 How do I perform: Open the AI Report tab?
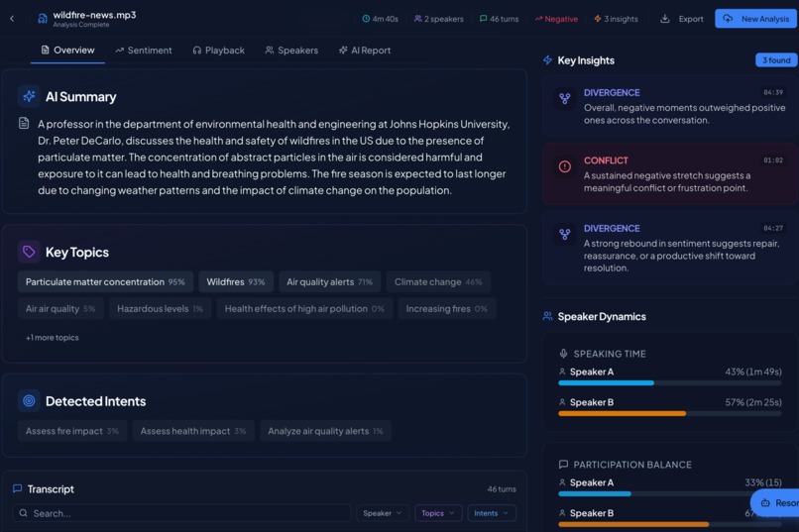tap(365, 51)
